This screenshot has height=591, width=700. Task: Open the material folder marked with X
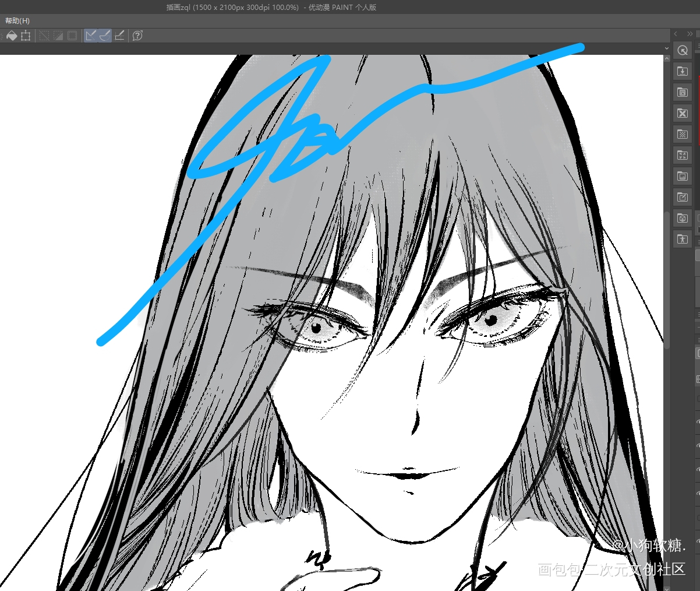[683, 113]
